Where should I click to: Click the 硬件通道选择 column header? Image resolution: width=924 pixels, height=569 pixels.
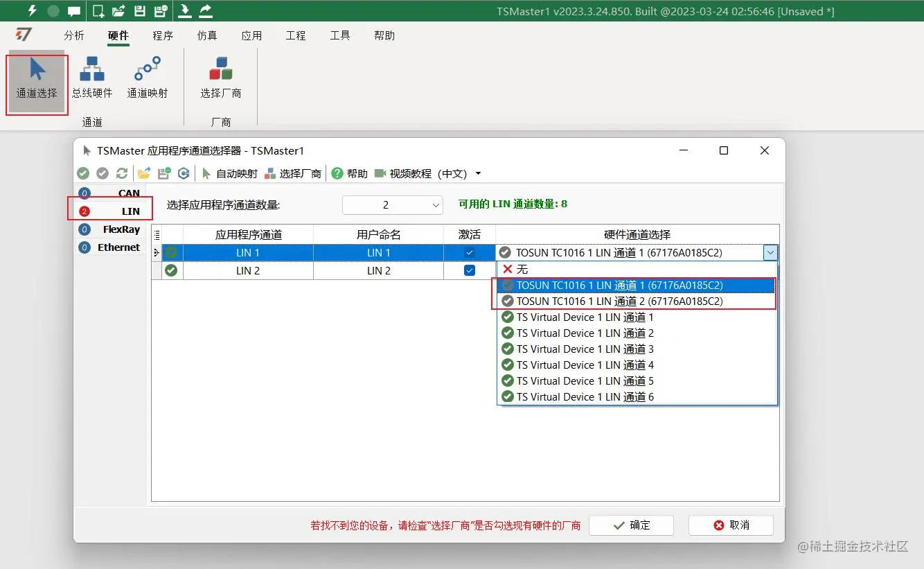(x=637, y=235)
